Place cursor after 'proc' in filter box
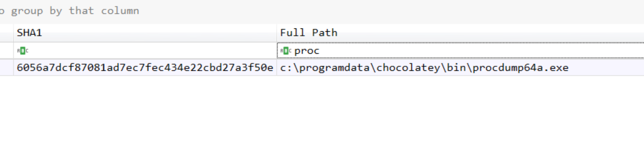Screen dimensions: 644x161 [320, 51]
